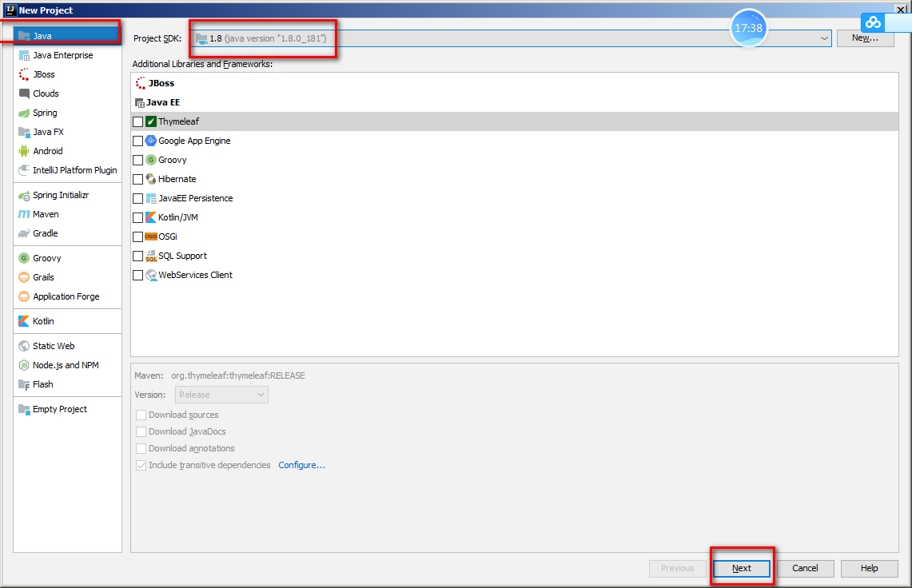Select the Java EE group header
Viewport: 912px width, 588px height.
pyautogui.click(x=163, y=102)
